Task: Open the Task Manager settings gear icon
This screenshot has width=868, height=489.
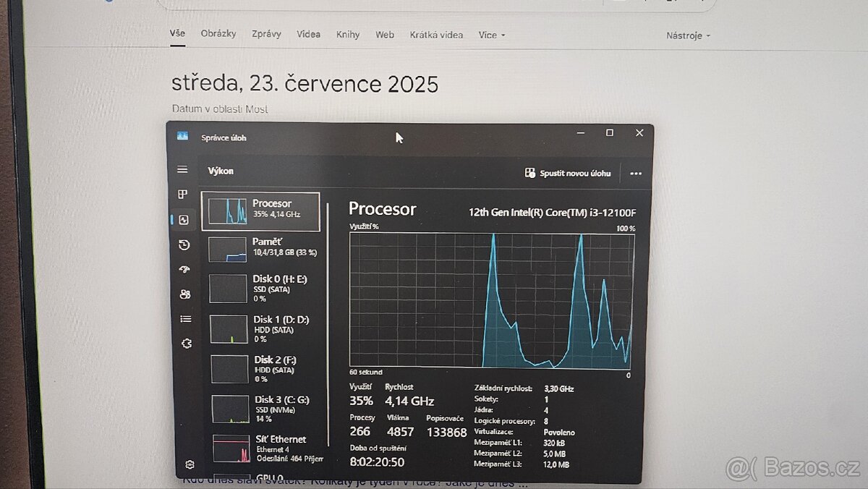Action: point(190,464)
